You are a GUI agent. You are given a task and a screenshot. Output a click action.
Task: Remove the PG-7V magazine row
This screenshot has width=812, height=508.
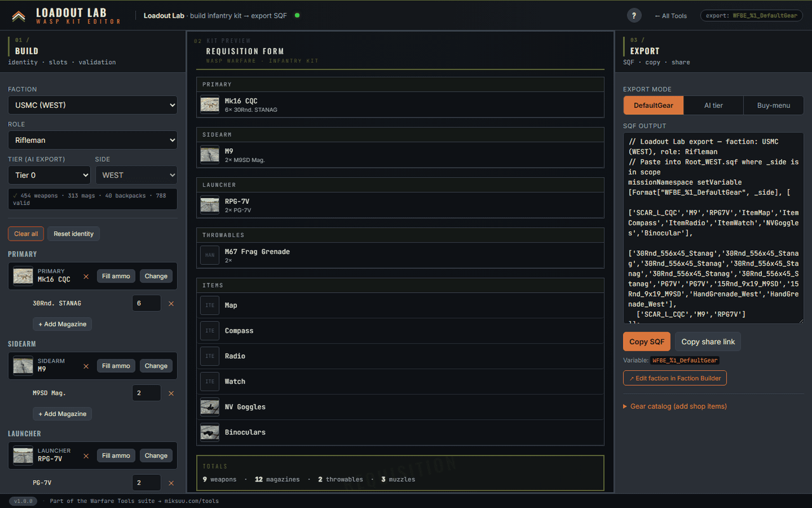pos(171,483)
